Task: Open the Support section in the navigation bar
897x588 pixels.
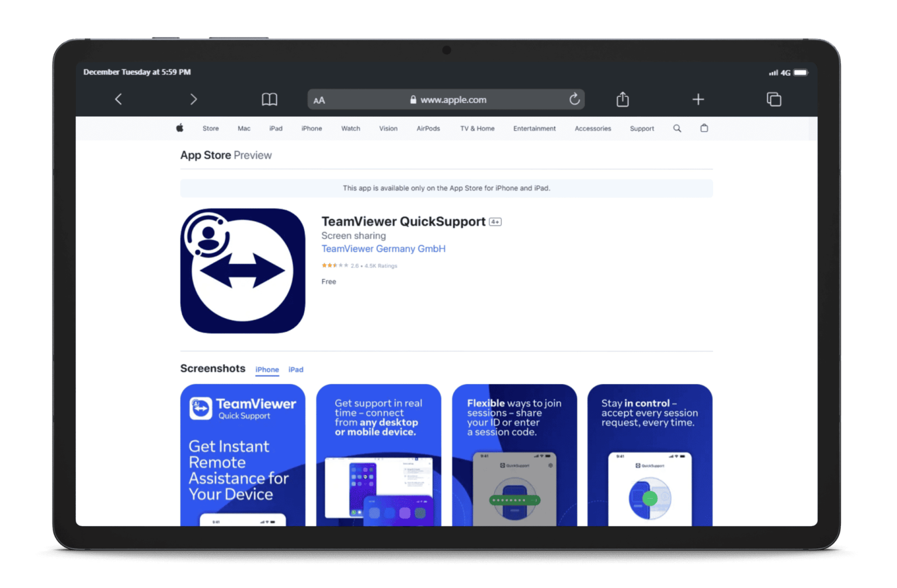Action: [642, 128]
